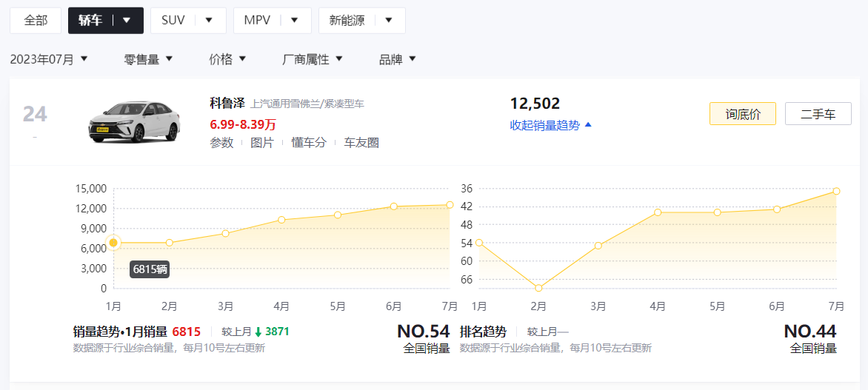This screenshot has width=868, height=390.
Task: Open the 轿车 dropdown arrow
Action: click(127, 21)
